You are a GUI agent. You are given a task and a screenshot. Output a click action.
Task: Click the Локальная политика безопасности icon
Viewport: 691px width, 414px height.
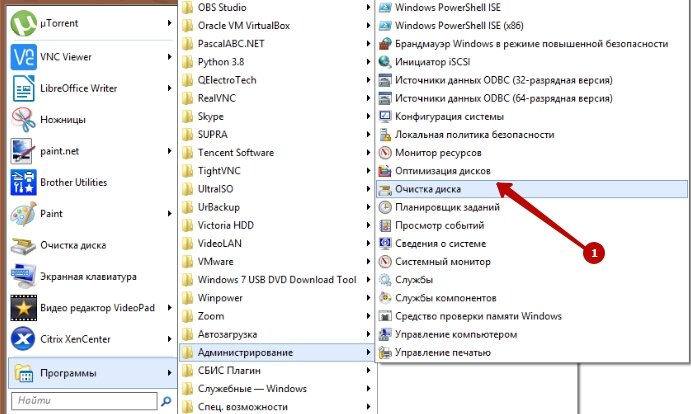385,134
